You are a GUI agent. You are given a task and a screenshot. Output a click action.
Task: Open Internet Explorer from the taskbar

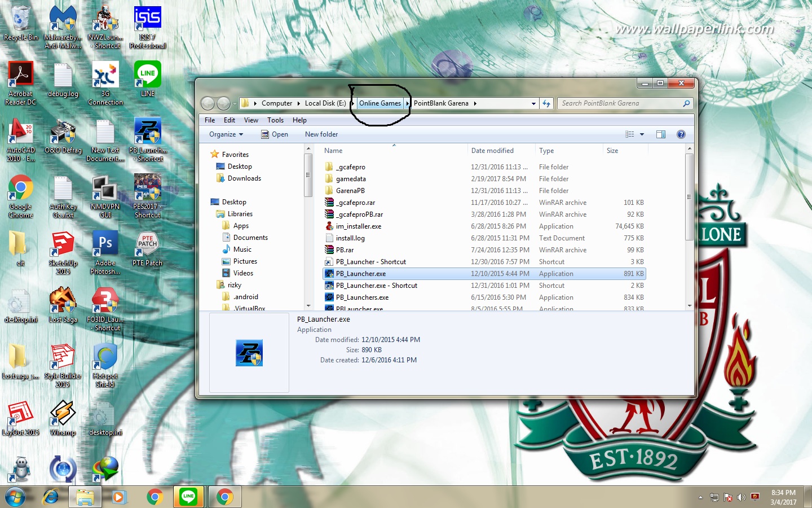pos(51,497)
